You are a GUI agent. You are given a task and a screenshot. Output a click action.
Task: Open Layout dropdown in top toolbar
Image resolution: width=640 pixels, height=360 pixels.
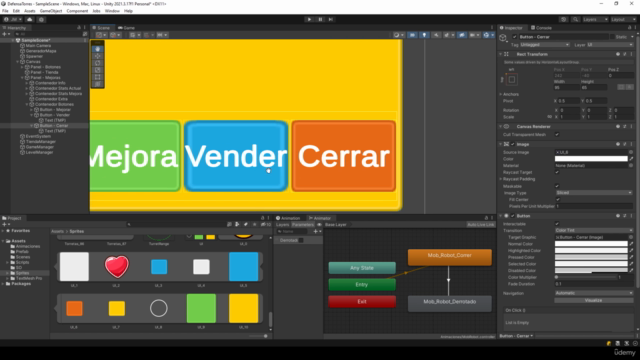click(x=623, y=19)
